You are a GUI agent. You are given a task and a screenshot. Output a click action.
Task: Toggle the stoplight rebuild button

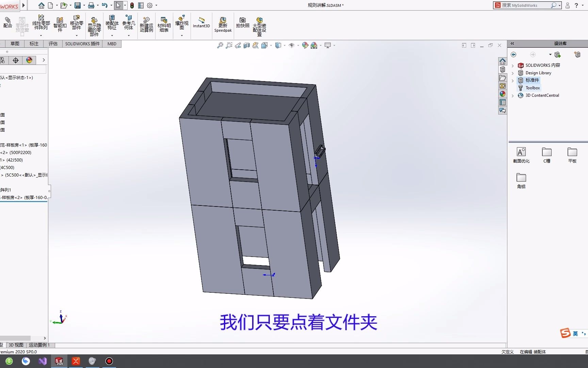(x=132, y=5)
